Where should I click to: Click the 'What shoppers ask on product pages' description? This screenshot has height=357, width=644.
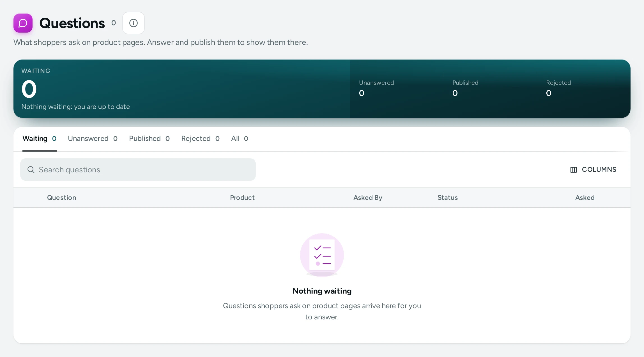pos(161,42)
